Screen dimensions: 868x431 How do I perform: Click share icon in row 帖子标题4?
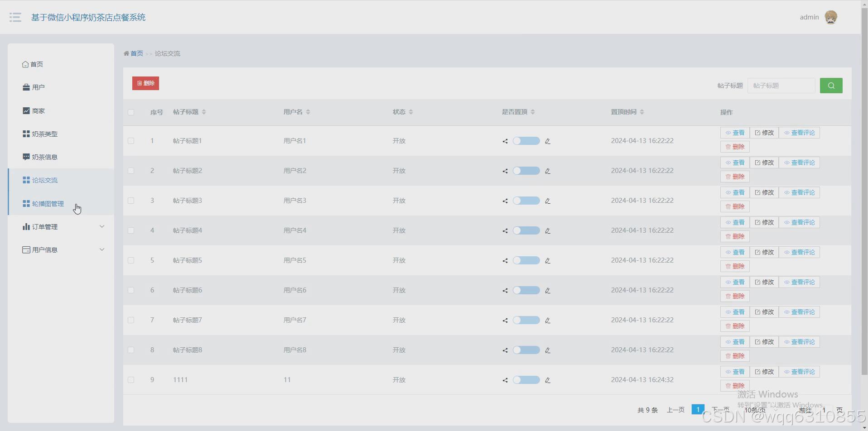click(505, 231)
